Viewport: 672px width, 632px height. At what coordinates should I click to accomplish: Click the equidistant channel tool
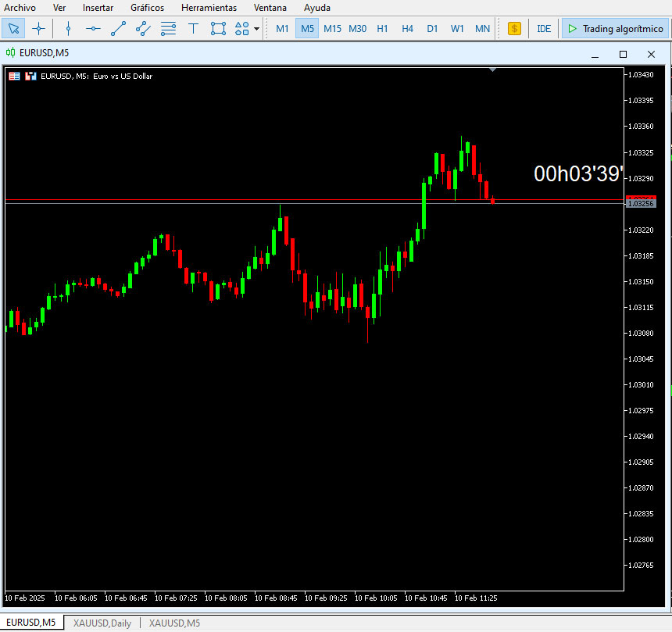pos(143,29)
